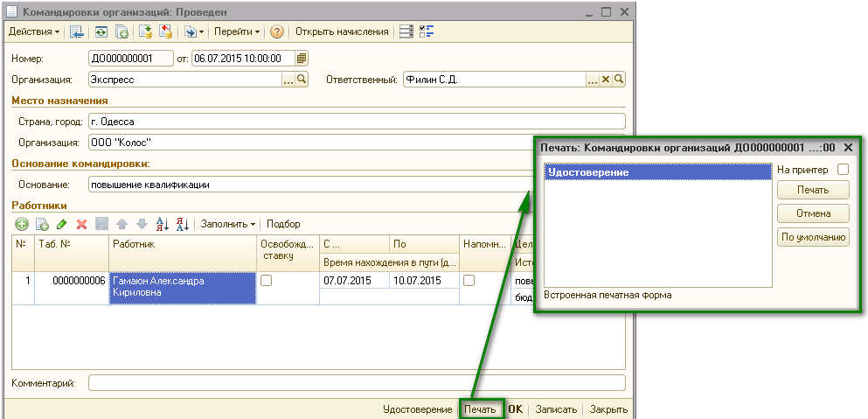
Task: Close the Печать dialog with its X
Action: [x=848, y=148]
